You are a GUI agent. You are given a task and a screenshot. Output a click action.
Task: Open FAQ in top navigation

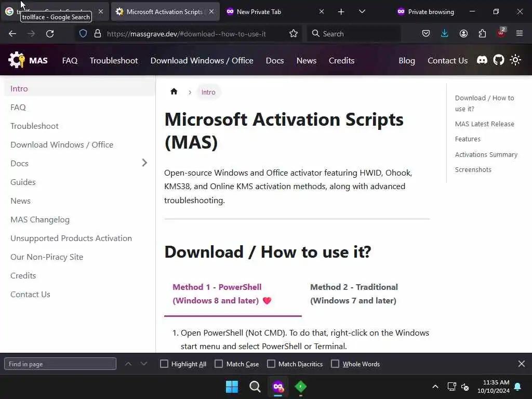(70, 60)
